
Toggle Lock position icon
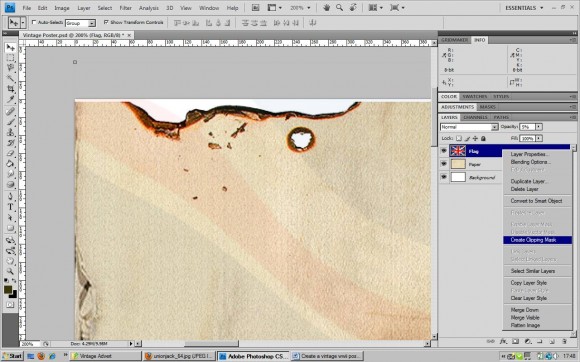pyautogui.click(x=475, y=138)
